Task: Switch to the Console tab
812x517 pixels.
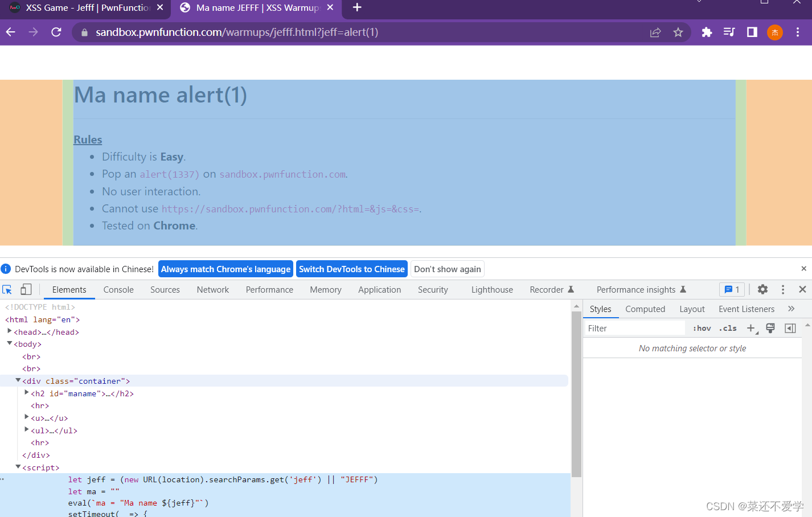Action: (x=118, y=290)
